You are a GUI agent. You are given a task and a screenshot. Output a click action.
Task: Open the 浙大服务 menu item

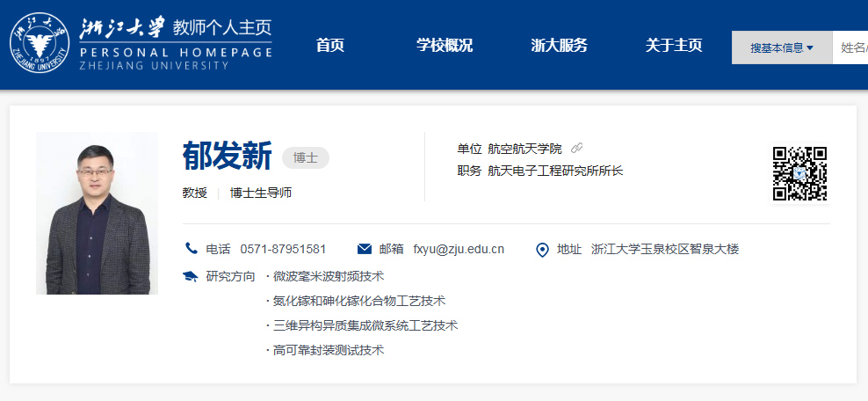pos(559,46)
